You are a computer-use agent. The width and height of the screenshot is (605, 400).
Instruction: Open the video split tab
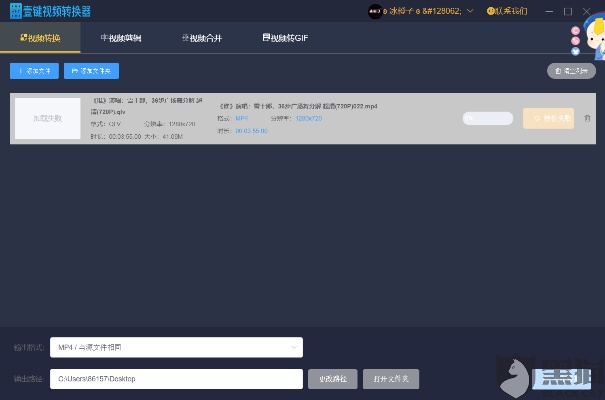pyautogui.click(x=121, y=37)
